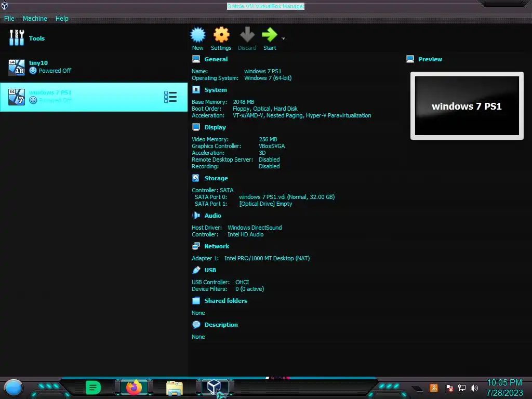Open the Action Center flag tray icon
The width and height of the screenshot is (532, 399).
(449, 388)
